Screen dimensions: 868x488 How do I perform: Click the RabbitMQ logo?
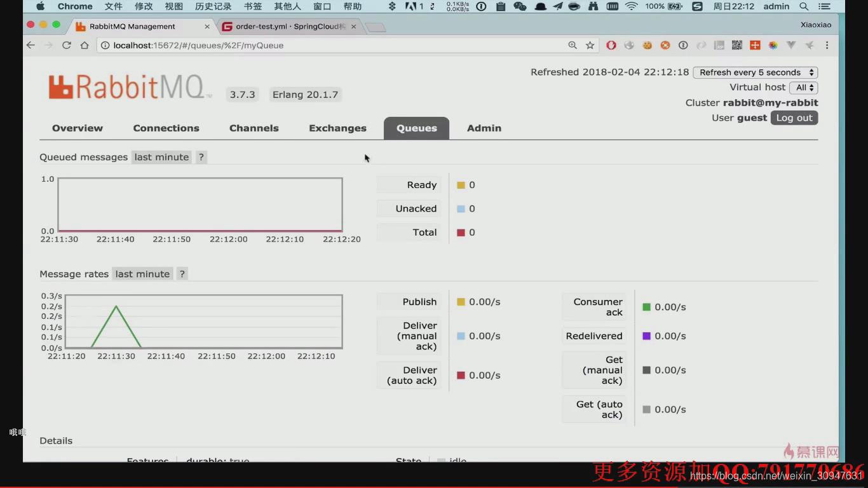click(129, 88)
